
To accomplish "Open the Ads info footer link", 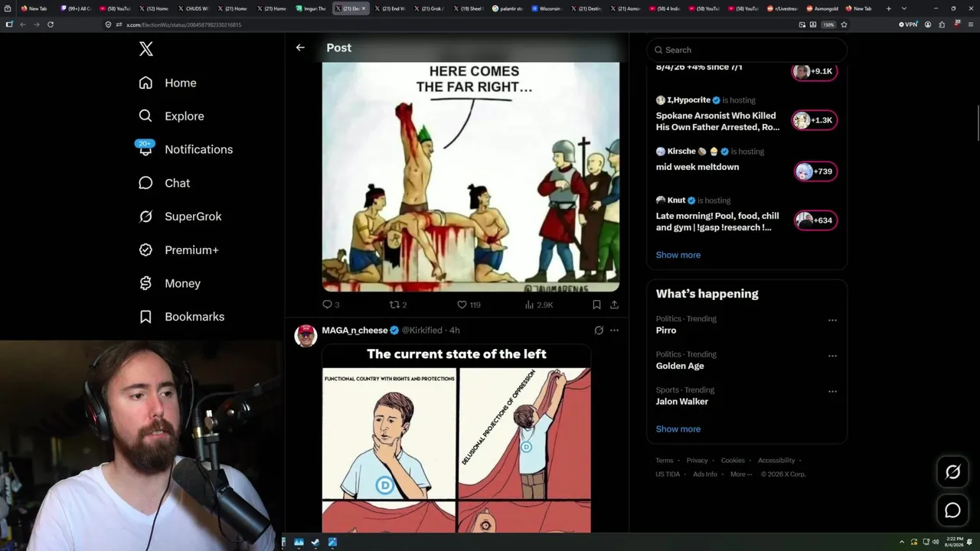I will click(x=705, y=474).
